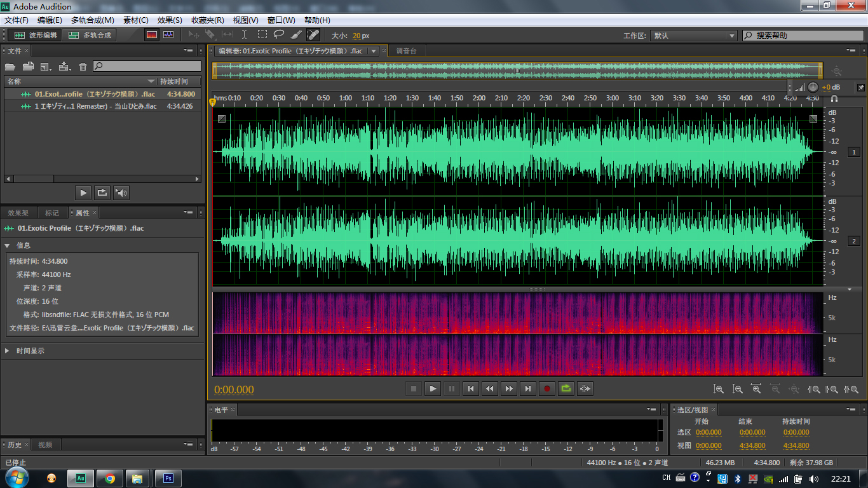Viewport: 868px width, 488px height.
Task: Open the name column sort dropdown
Action: tap(151, 81)
